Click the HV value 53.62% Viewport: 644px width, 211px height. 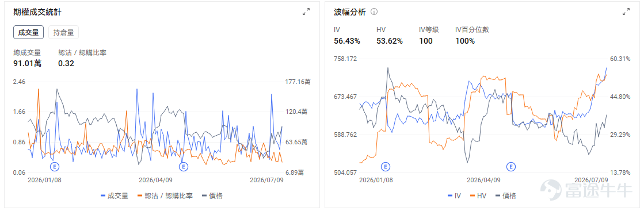[390, 41]
